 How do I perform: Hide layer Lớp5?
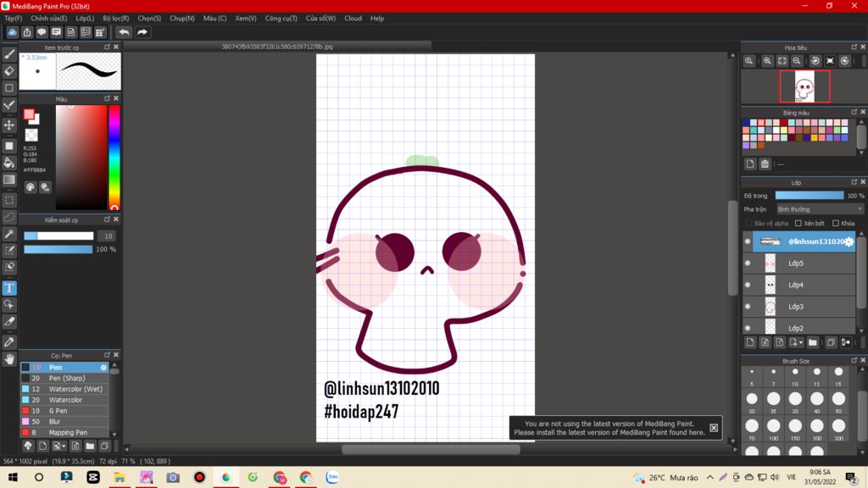click(x=748, y=263)
